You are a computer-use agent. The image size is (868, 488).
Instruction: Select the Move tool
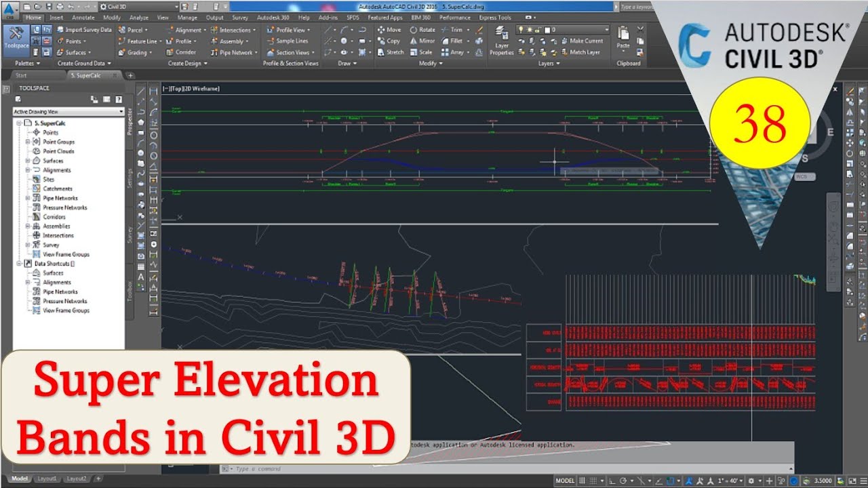(389, 30)
